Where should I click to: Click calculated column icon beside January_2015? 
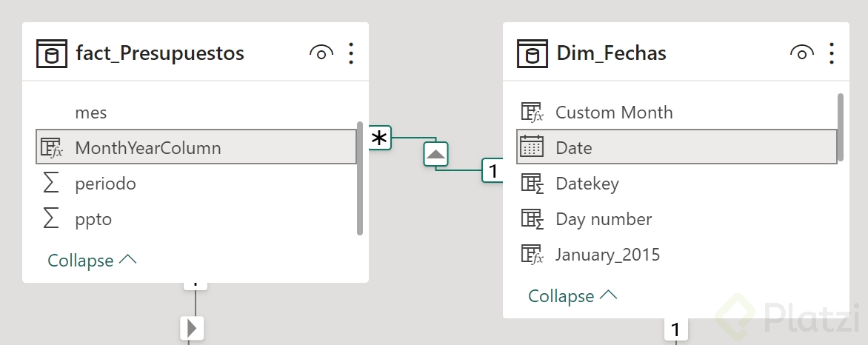[x=532, y=255]
